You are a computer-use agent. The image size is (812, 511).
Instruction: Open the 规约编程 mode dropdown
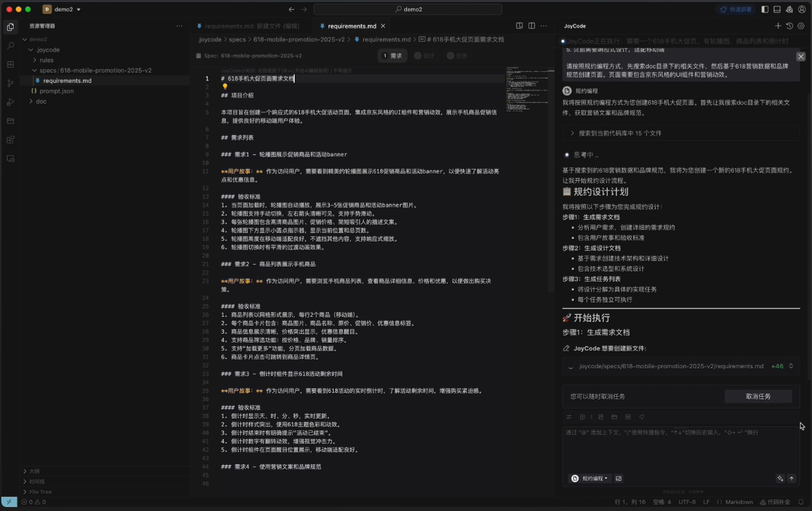click(589, 479)
